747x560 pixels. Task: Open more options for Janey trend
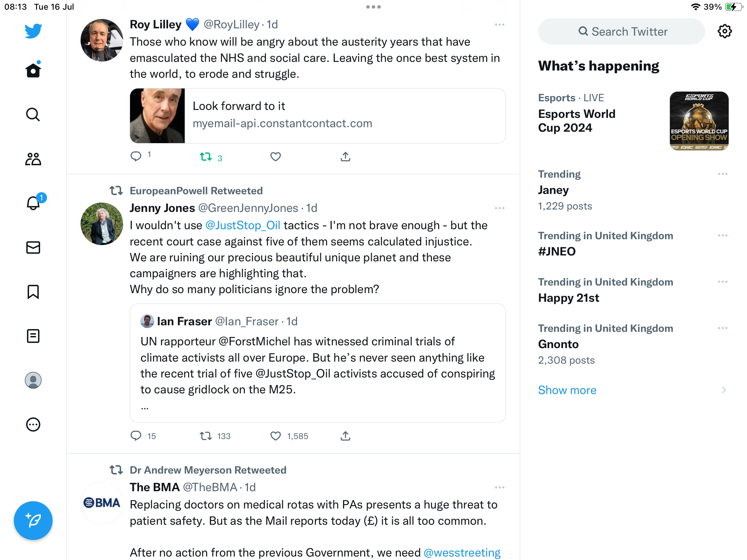coord(723,174)
